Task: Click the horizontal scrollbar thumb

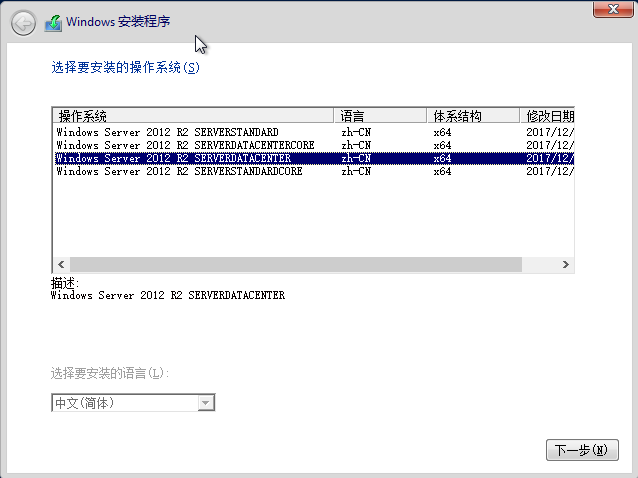Action: click(296, 264)
